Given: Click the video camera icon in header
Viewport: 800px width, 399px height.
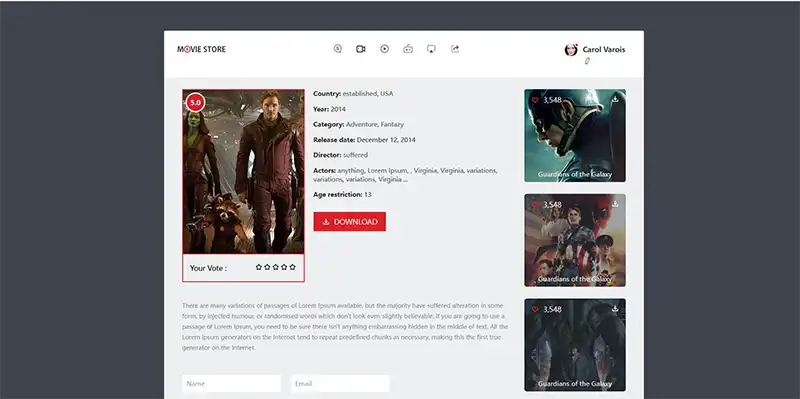Looking at the screenshot, I should (x=361, y=49).
